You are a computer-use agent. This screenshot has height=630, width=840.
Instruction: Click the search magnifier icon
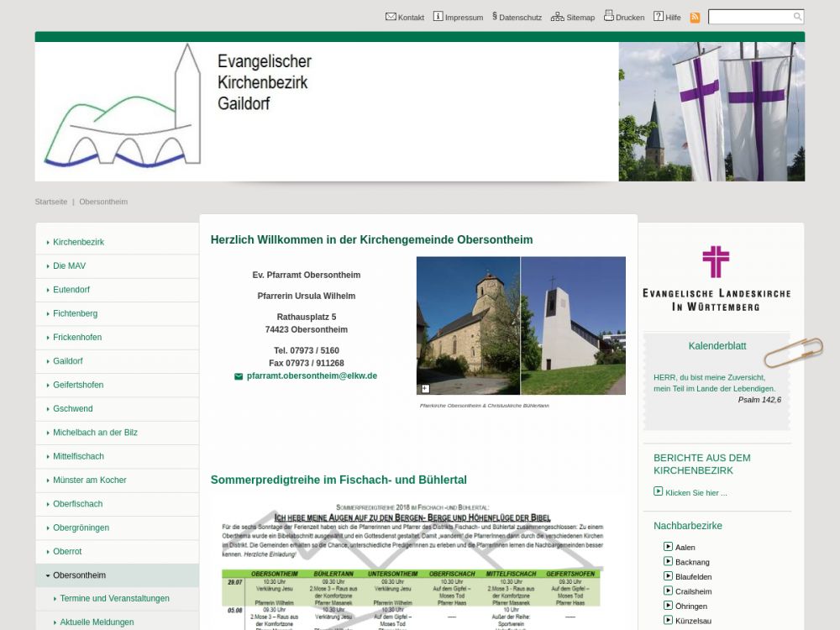pos(797,17)
